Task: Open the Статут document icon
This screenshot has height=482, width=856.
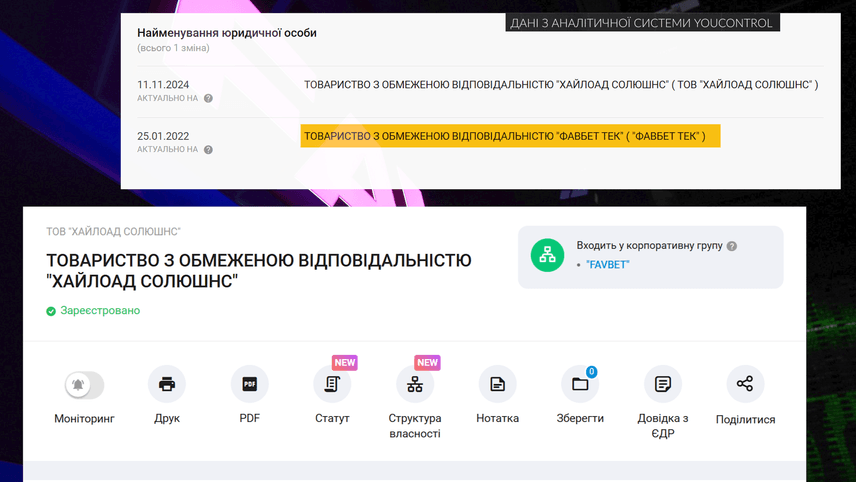Action: [x=332, y=385]
